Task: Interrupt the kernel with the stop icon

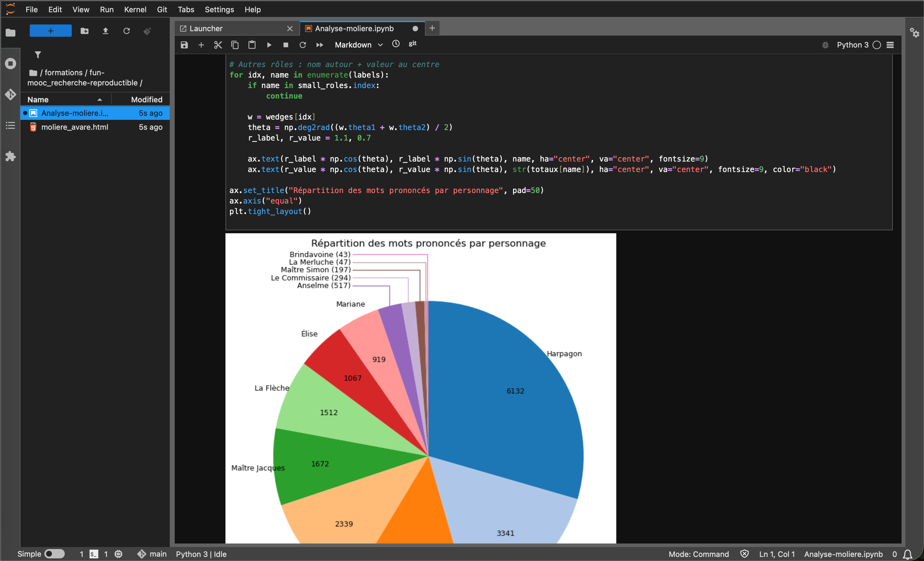Action: coord(286,45)
